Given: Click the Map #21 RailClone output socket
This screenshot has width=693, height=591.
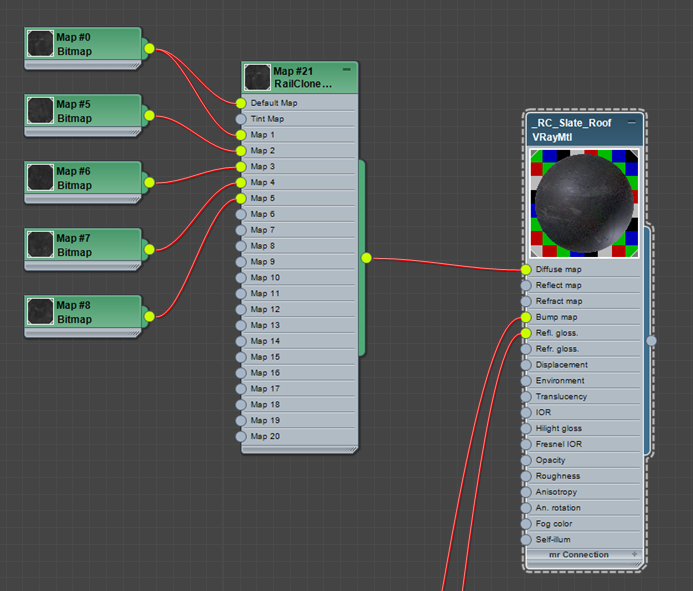Looking at the screenshot, I should tap(366, 258).
